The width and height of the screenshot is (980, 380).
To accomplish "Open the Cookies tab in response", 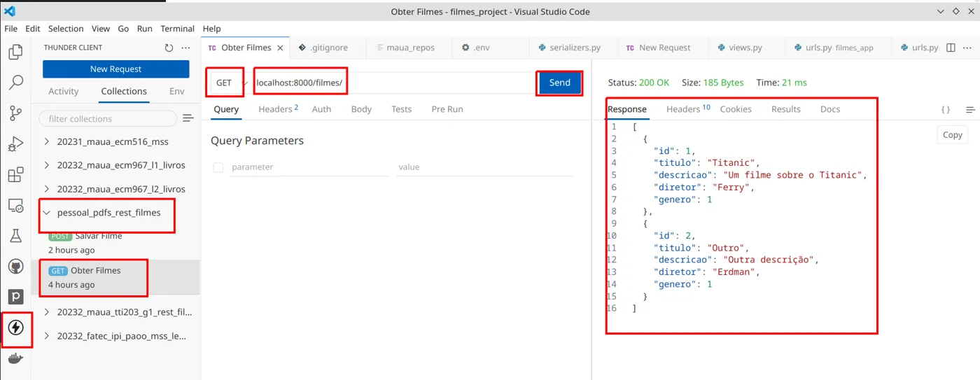I will (736, 109).
